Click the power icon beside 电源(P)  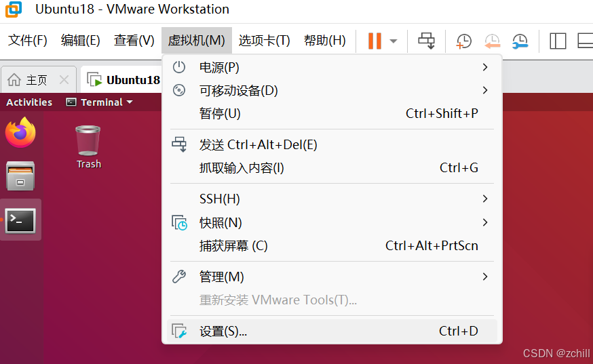pyautogui.click(x=179, y=67)
